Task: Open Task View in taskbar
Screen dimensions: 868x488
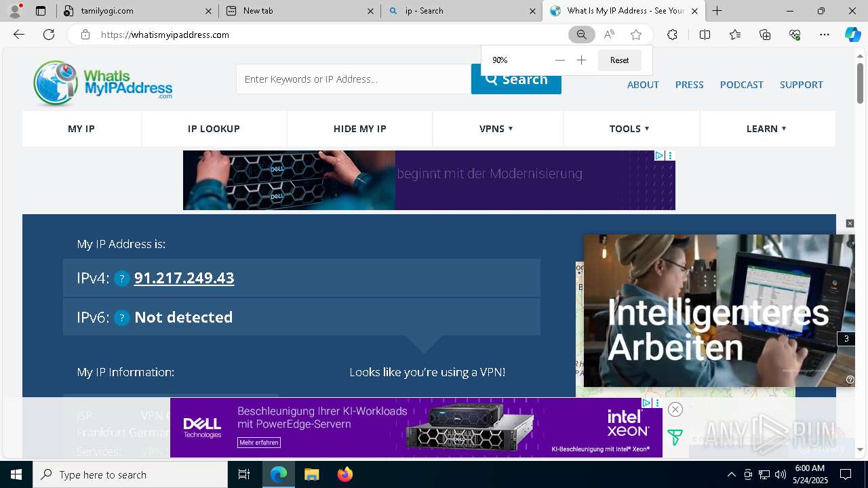Action: [244, 474]
